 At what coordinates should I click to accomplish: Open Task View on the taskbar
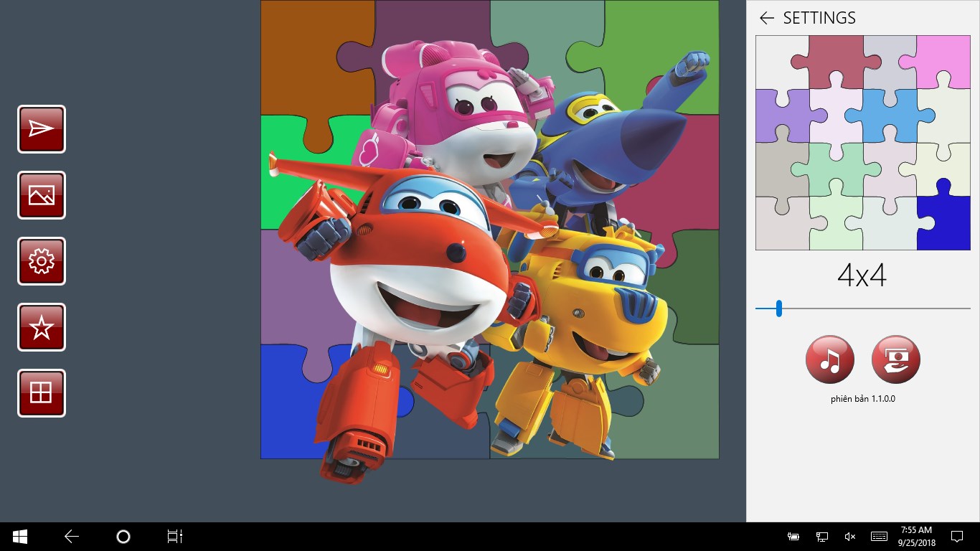[175, 537]
